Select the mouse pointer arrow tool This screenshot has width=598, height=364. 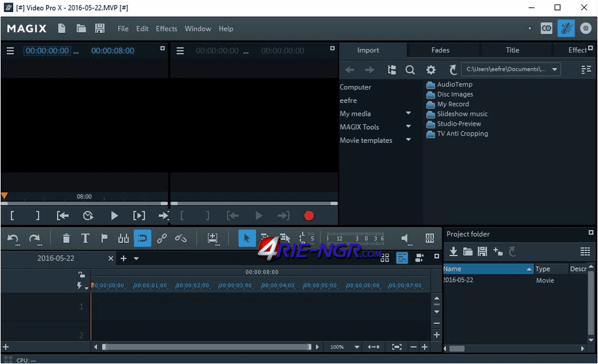click(247, 238)
